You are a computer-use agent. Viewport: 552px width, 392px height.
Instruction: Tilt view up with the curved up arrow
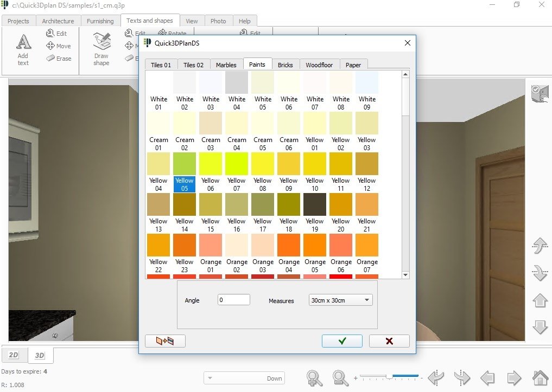coord(540,246)
